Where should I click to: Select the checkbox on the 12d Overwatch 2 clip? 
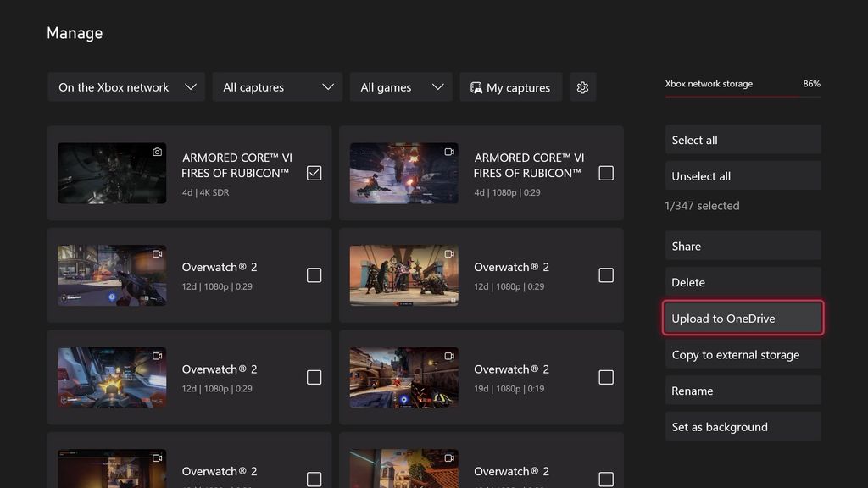314,274
